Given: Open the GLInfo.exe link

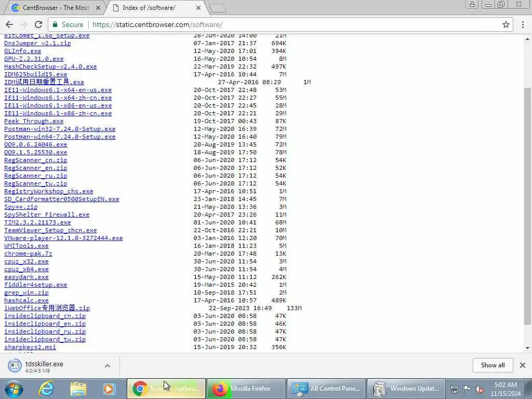Looking at the screenshot, I should [22, 51].
